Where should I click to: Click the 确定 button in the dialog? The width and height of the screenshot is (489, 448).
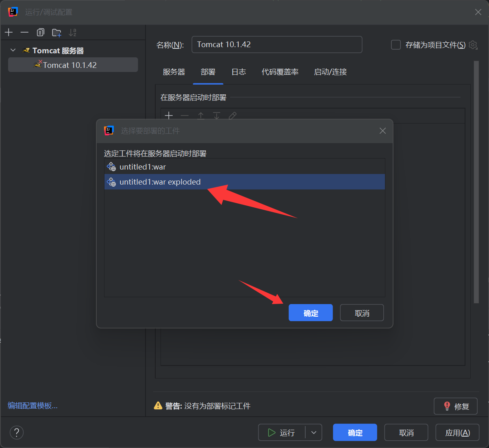coord(310,313)
